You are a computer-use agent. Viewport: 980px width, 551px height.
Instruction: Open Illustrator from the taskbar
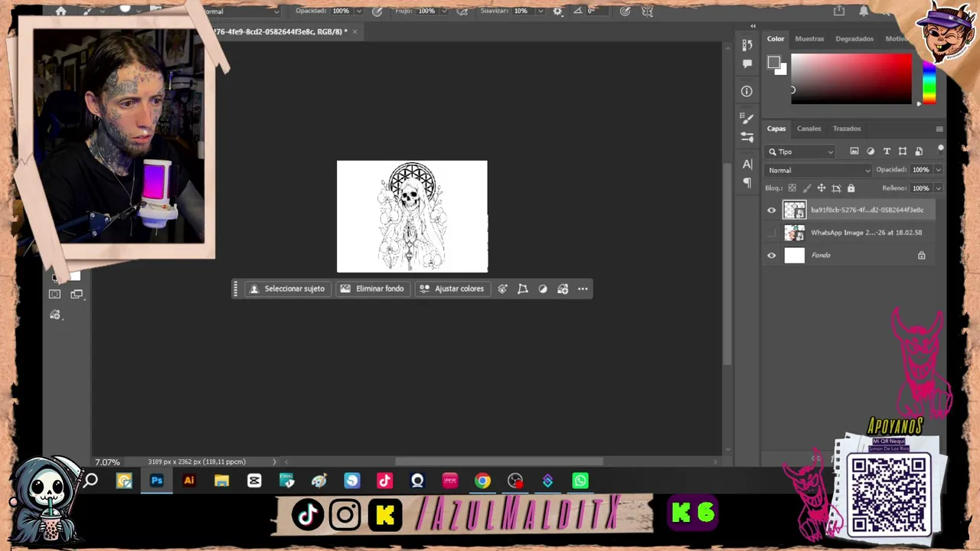[189, 481]
